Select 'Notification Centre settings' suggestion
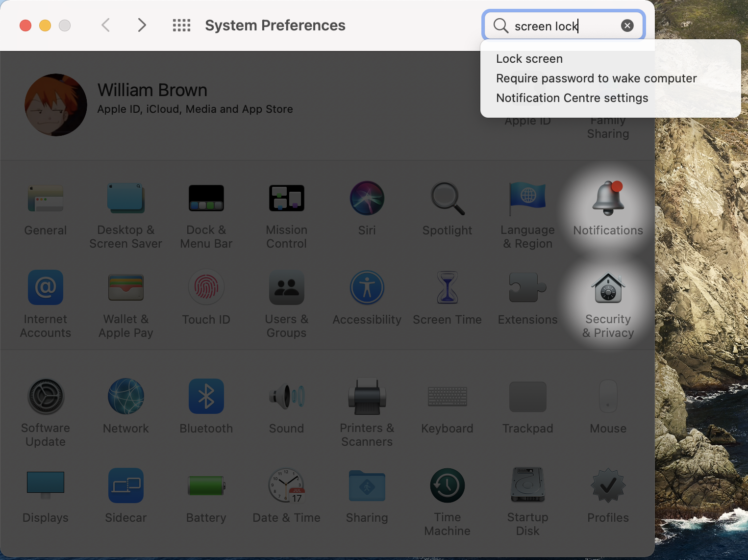Viewport: 748px width, 560px height. click(x=572, y=98)
